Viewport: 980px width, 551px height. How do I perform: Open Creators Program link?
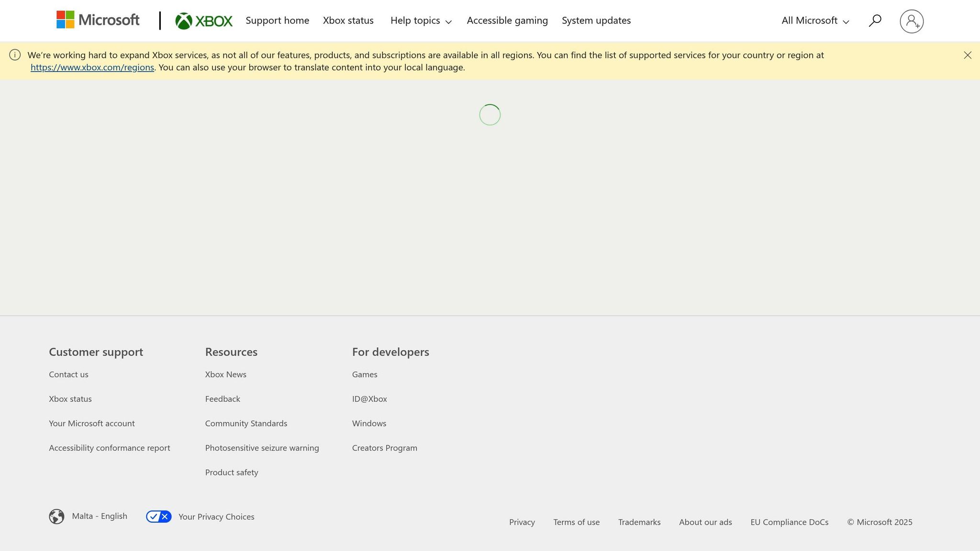385,448
